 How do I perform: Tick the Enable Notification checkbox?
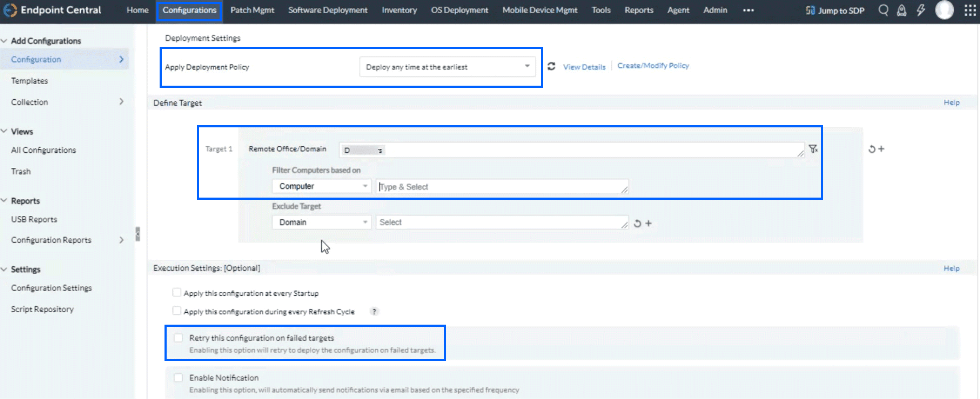[x=178, y=377]
